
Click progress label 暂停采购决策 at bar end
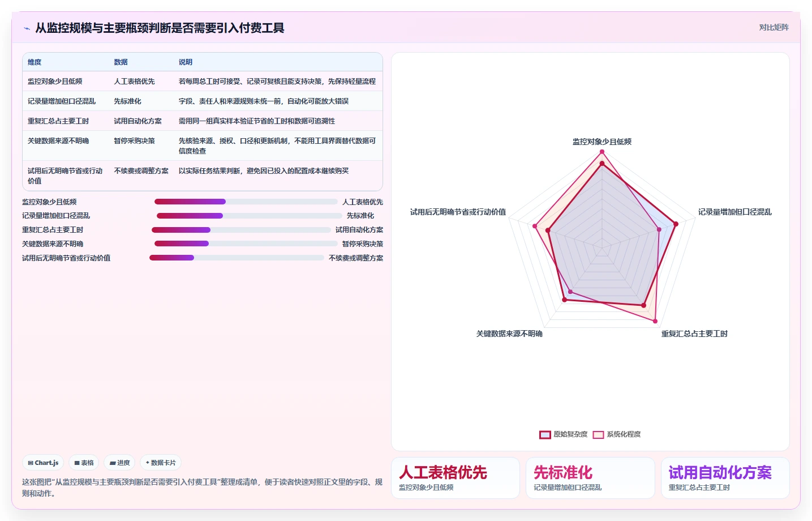pos(363,244)
